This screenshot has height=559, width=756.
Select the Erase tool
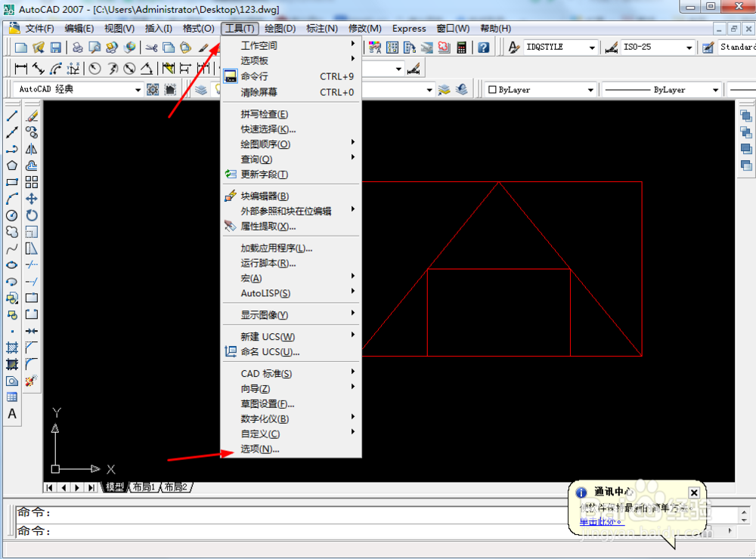pyautogui.click(x=32, y=116)
